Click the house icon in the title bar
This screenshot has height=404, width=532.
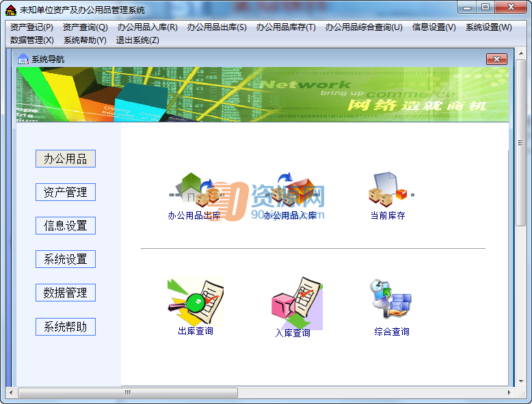click(x=11, y=10)
